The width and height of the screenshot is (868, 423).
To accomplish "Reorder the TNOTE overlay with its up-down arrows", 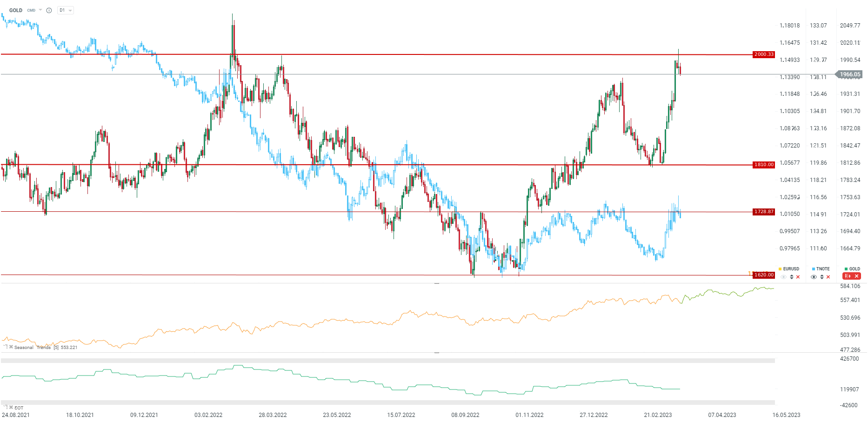I will (x=821, y=277).
